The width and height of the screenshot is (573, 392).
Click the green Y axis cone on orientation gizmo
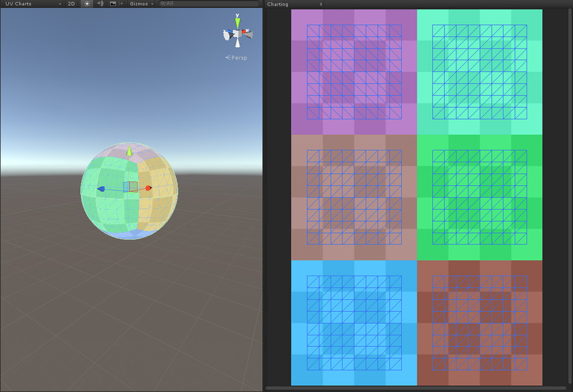click(x=237, y=23)
